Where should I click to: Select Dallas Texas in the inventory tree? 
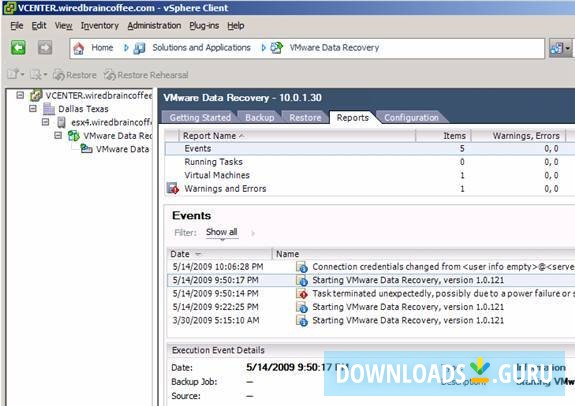pyautogui.click(x=83, y=109)
